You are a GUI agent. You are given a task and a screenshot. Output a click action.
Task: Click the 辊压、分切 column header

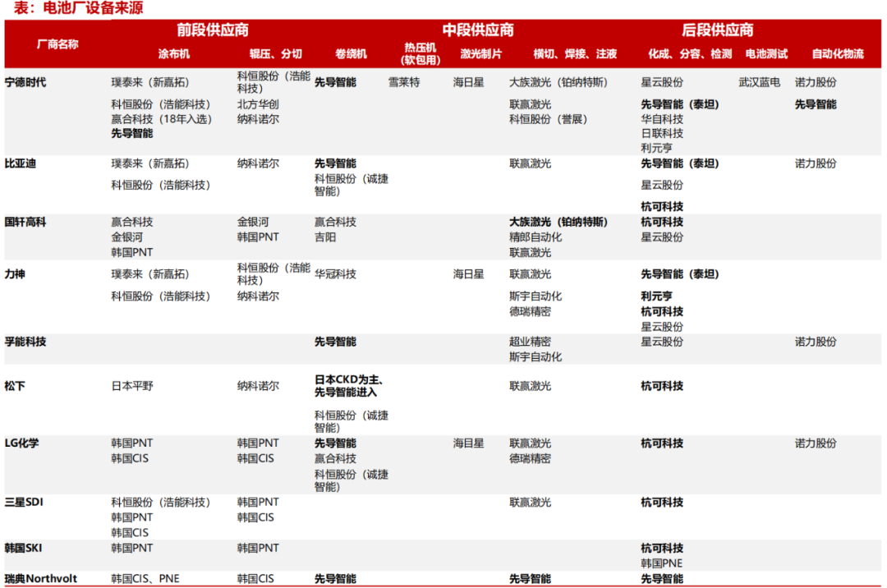pos(275,53)
